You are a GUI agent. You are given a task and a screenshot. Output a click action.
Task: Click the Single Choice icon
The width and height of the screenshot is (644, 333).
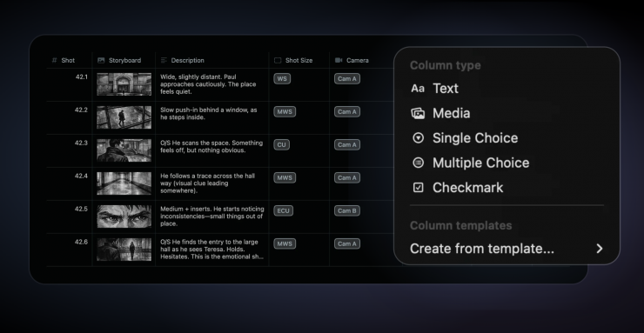(x=418, y=138)
